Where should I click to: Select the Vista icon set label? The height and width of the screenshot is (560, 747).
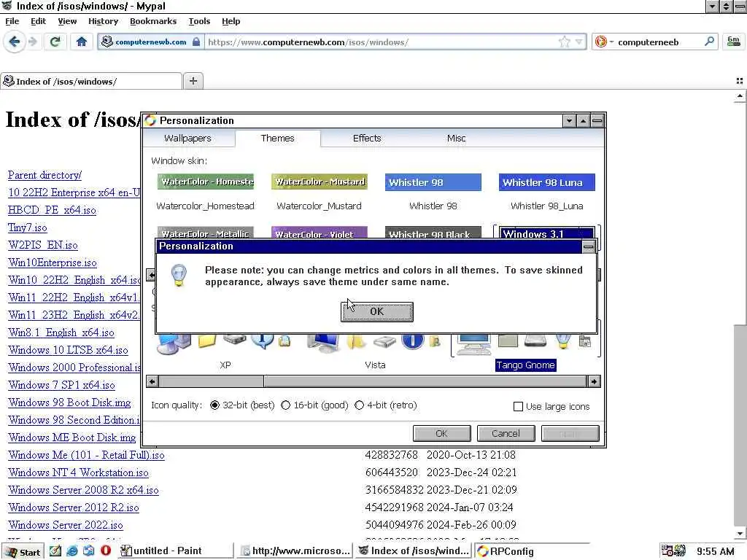point(376,365)
